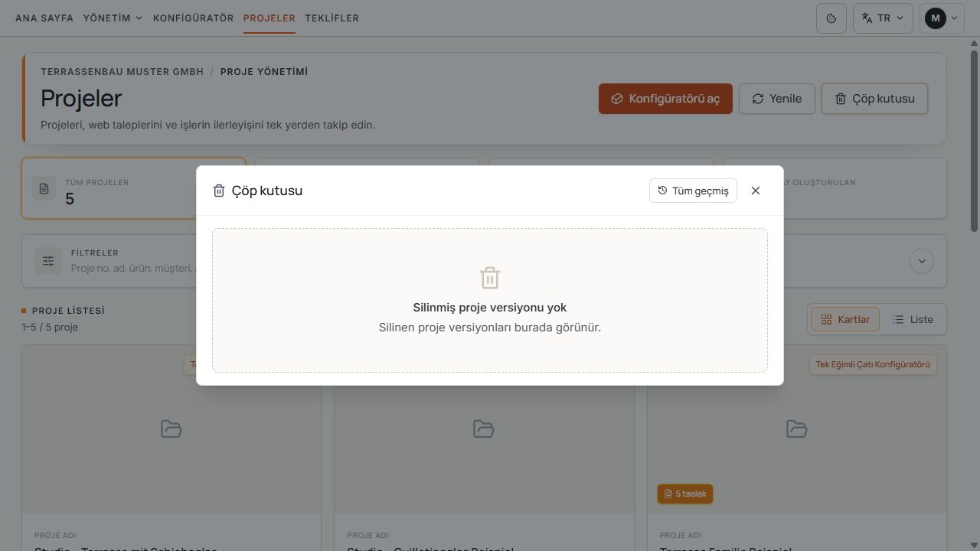Navigate to TEKLİFLER in top menu
Image resolution: width=980 pixels, height=551 pixels.
tap(332, 18)
